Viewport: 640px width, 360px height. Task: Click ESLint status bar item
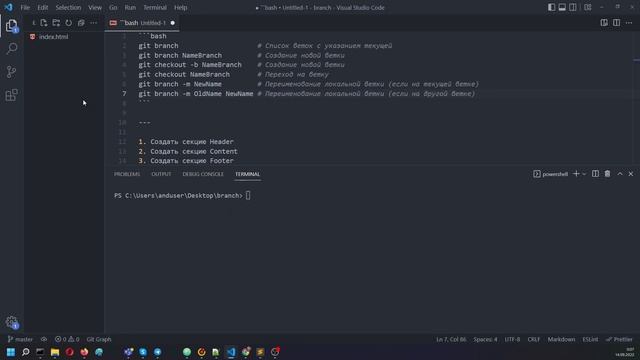pyautogui.click(x=590, y=339)
